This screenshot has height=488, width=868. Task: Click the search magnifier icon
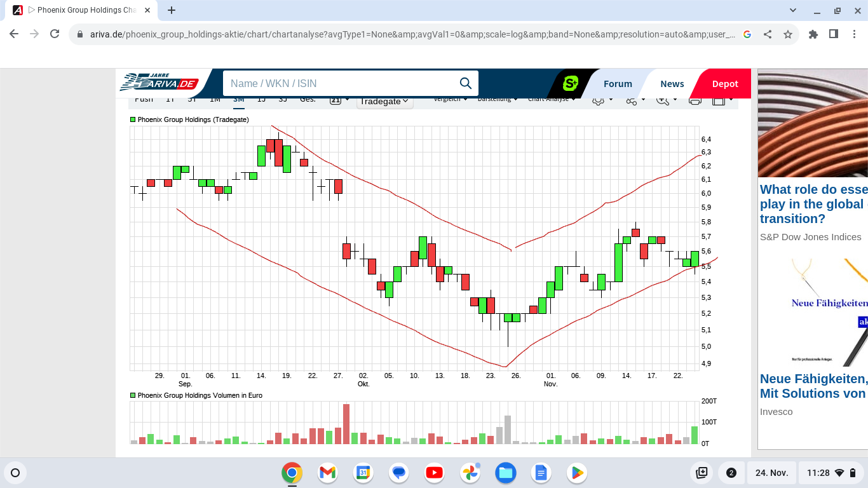click(x=465, y=83)
